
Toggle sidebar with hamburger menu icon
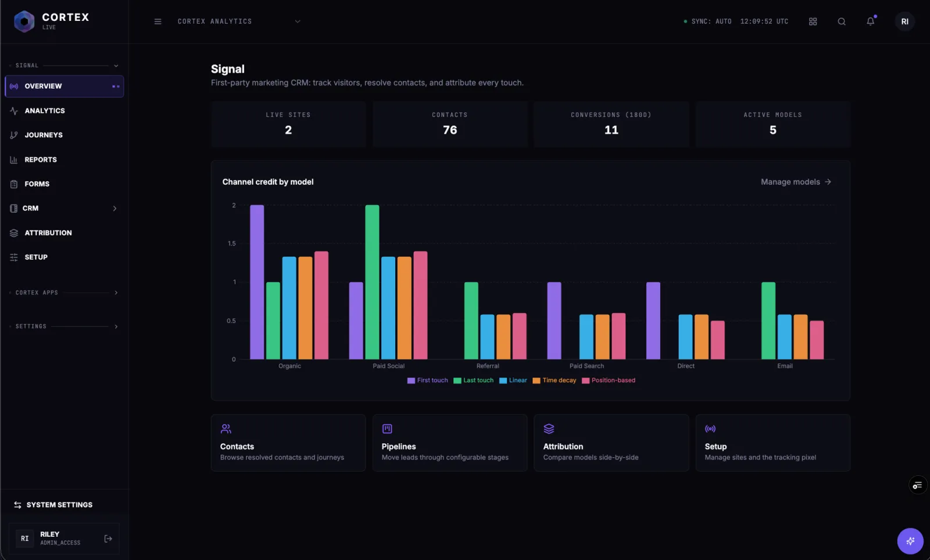158,21
